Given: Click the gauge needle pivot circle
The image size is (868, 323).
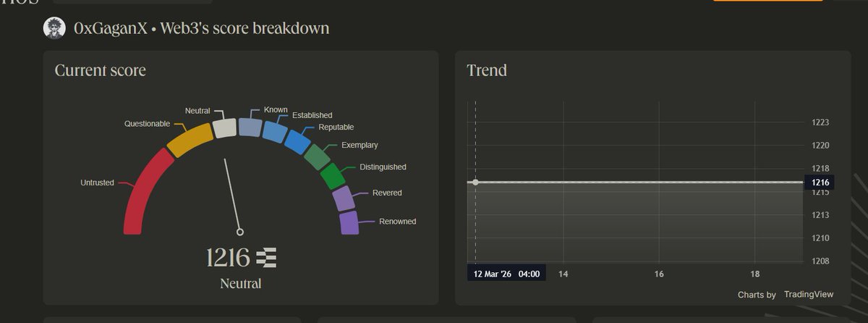Looking at the screenshot, I should (x=240, y=232).
